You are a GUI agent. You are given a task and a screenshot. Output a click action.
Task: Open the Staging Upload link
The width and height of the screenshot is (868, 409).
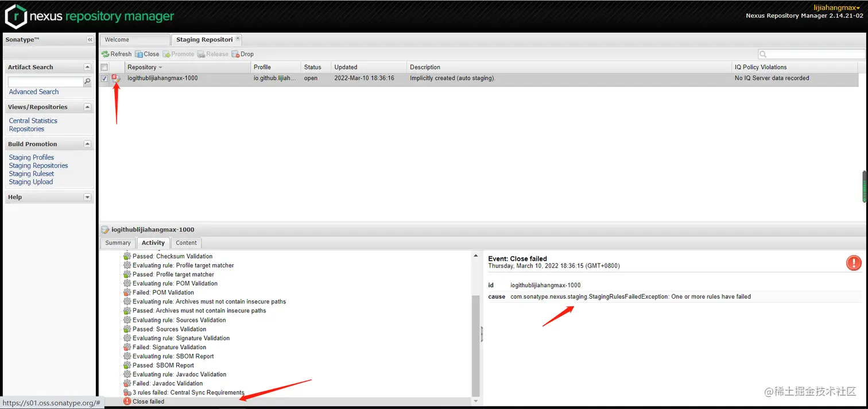pyautogui.click(x=31, y=182)
